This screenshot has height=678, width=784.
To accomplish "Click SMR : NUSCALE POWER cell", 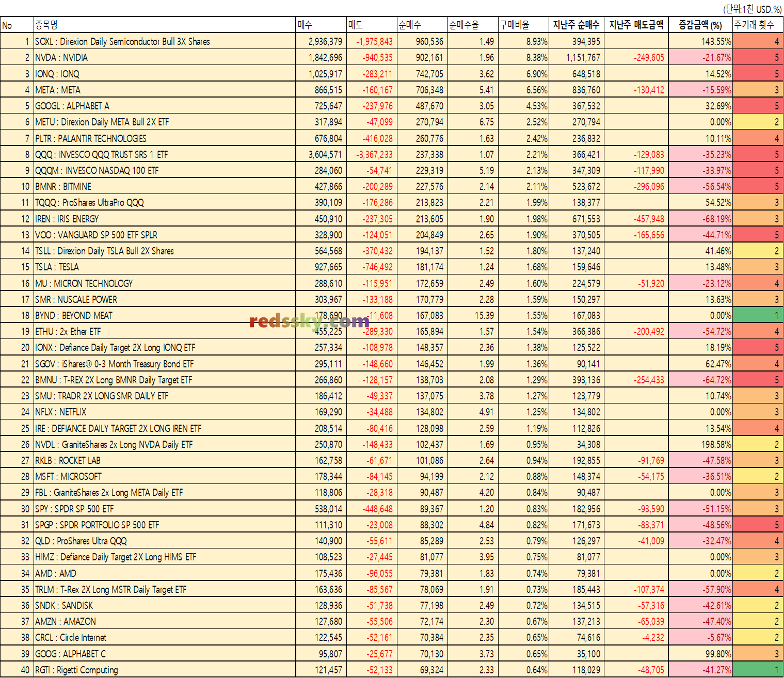I will click(165, 299).
